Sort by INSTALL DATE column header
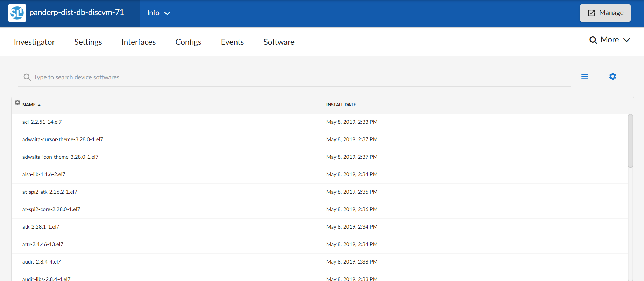644x281 pixels. point(341,105)
